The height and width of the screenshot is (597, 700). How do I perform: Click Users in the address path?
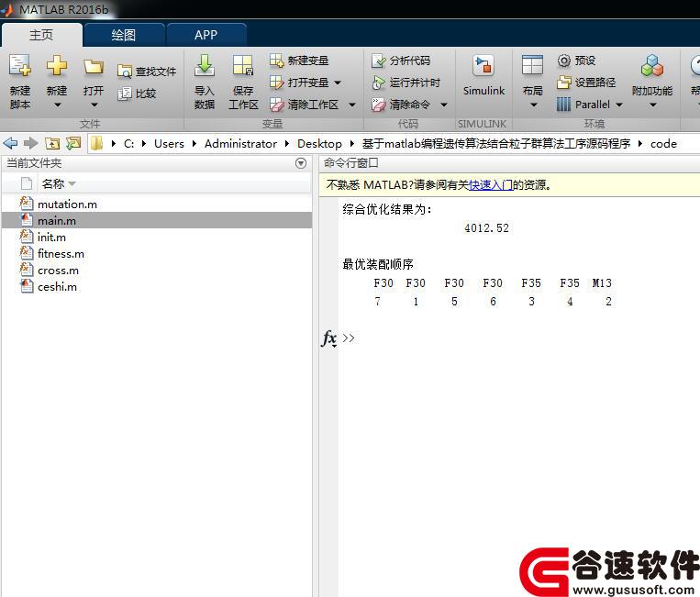tap(169, 144)
